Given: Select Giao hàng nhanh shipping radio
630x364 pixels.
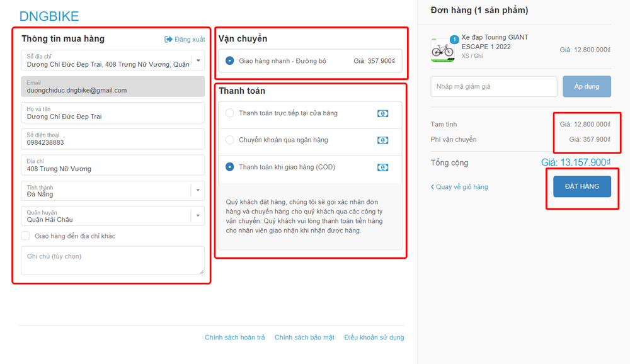Looking at the screenshot, I should click(x=229, y=61).
